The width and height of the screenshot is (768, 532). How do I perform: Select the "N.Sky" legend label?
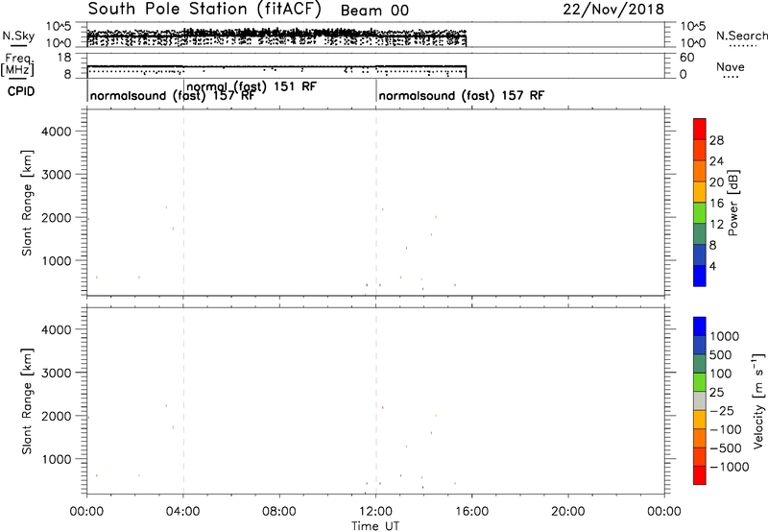click(18, 36)
